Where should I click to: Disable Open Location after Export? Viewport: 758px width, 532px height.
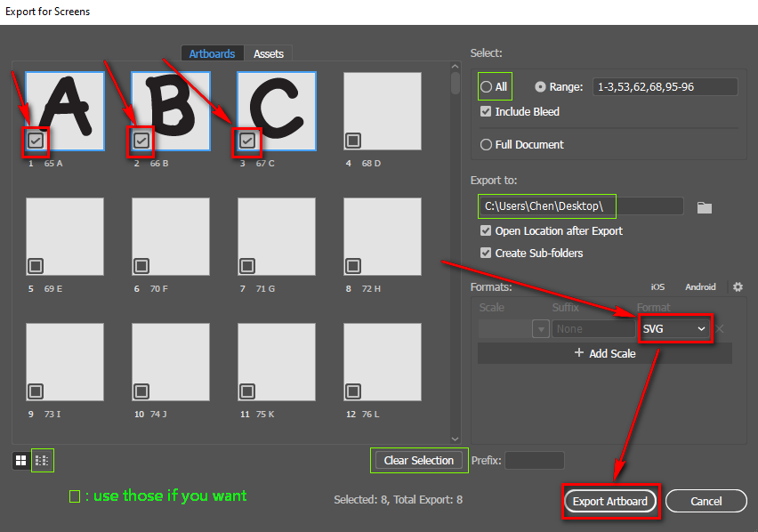point(486,231)
